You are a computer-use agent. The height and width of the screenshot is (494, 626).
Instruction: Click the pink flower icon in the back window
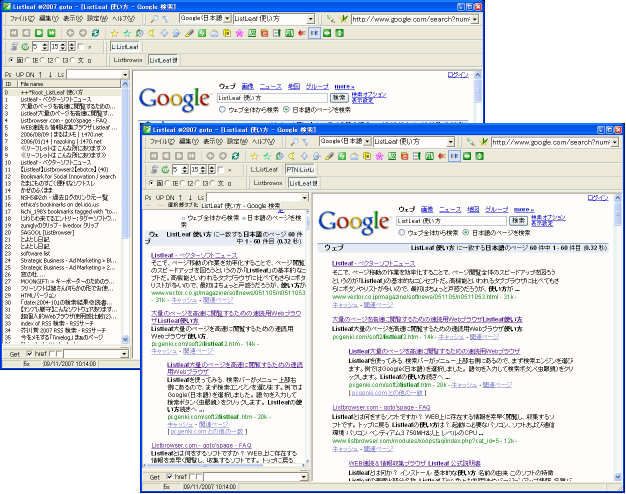239,33
